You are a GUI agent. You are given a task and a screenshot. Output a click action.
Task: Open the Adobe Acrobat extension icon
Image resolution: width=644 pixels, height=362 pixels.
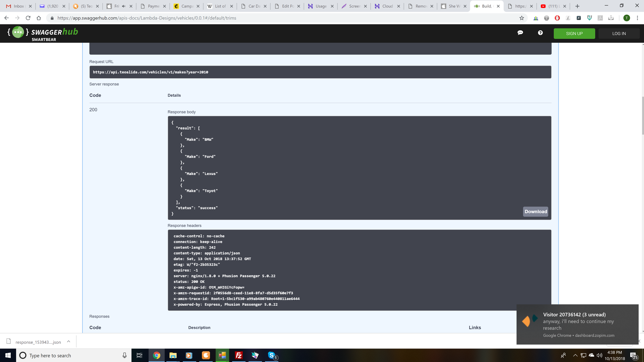600,18
